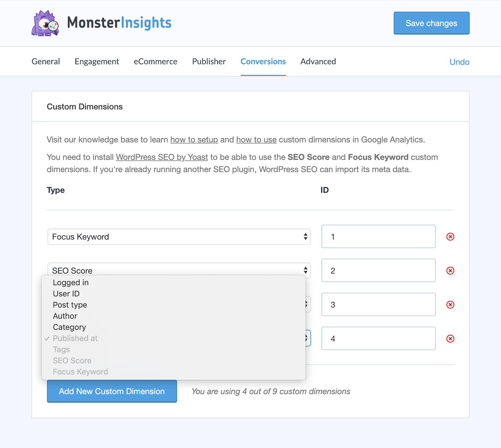Remove the SEO Score dimension row
501x448 pixels.
450,271
